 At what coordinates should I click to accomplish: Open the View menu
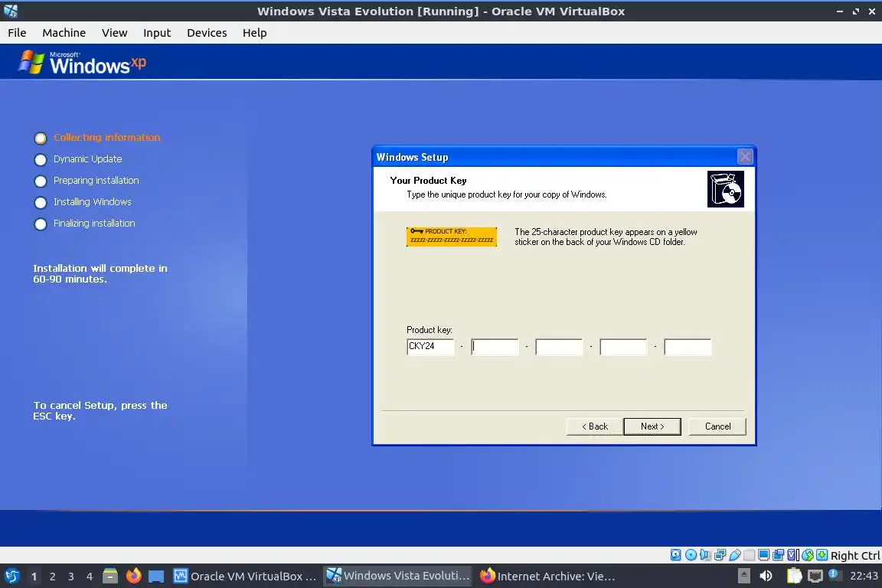pos(115,33)
